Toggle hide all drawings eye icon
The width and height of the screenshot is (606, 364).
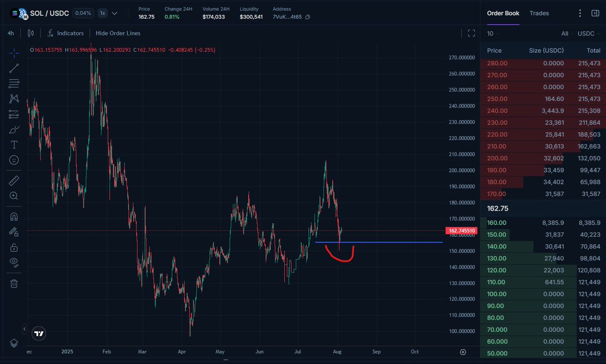(x=14, y=263)
